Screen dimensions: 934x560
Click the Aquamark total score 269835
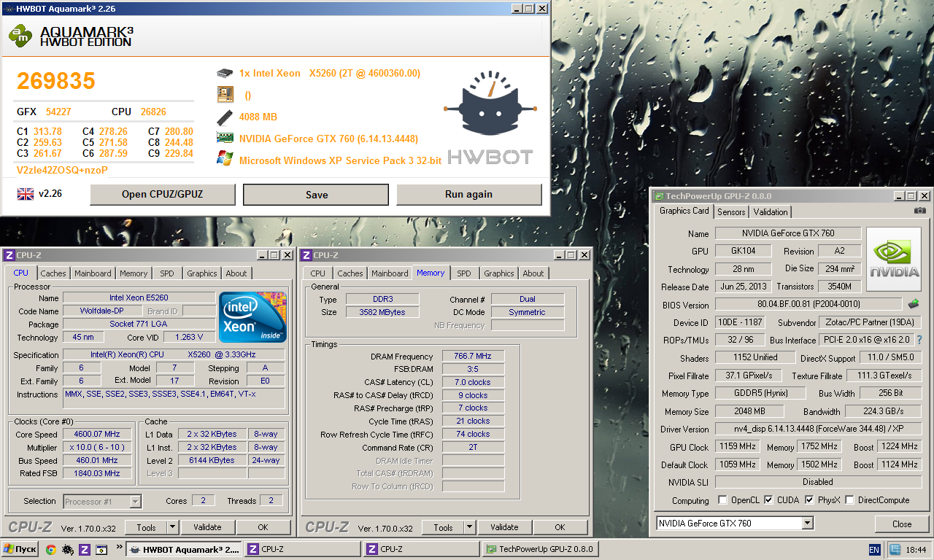56,81
